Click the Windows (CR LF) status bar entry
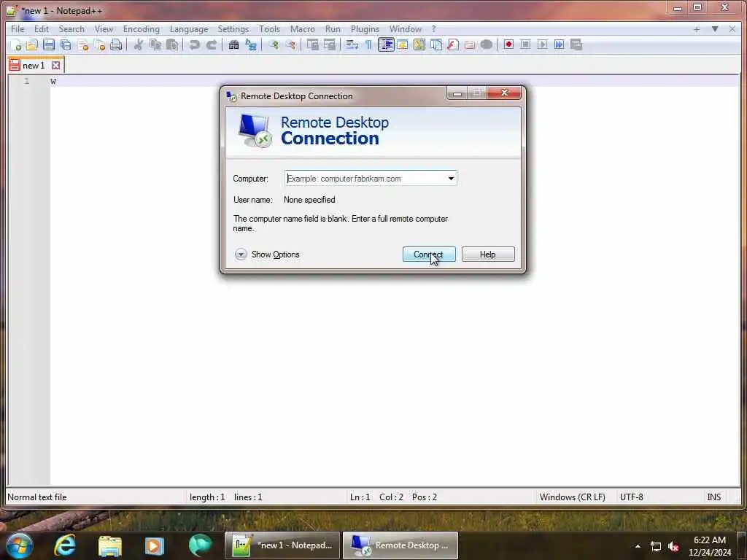This screenshot has width=747, height=560. (x=572, y=497)
